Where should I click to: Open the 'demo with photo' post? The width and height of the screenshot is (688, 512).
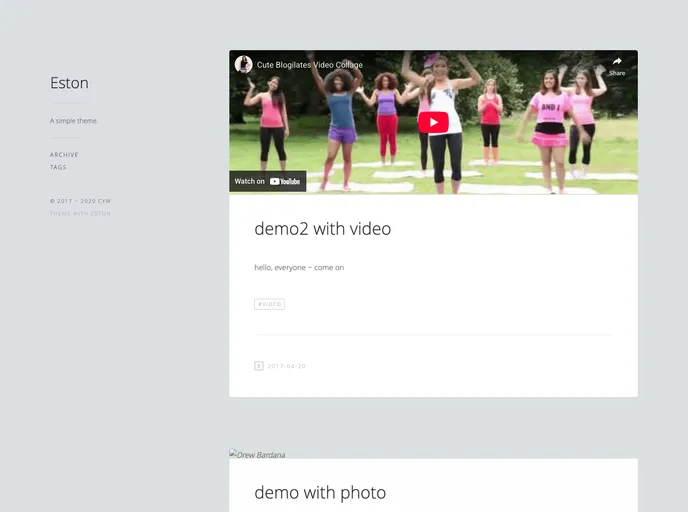(319, 492)
